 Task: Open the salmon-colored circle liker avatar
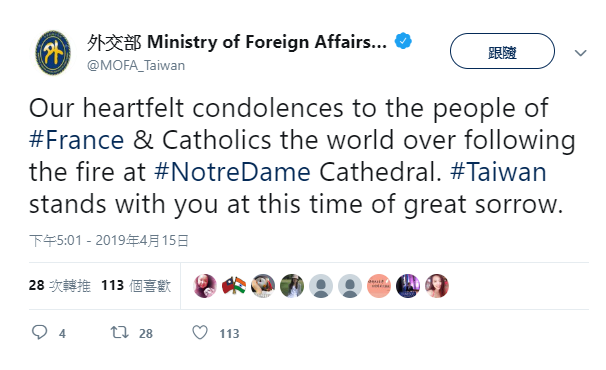(379, 286)
